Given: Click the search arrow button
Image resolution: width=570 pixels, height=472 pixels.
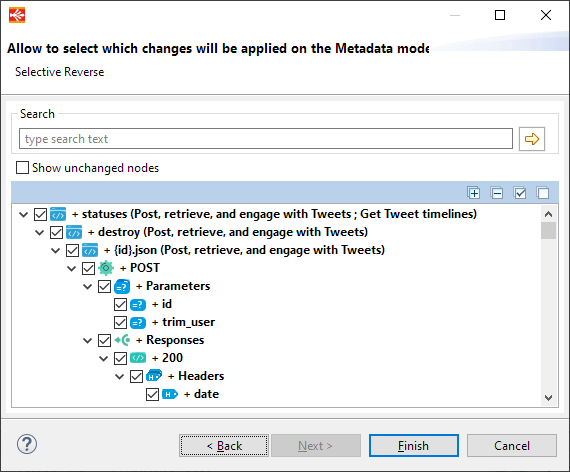Looking at the screenshot, I should (532, 139).
